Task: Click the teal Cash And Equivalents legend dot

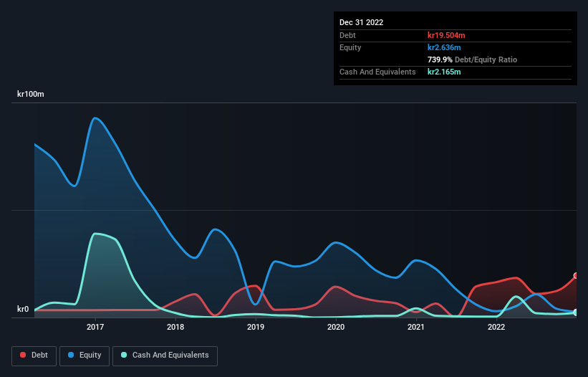Action: [x=124, y=355]
